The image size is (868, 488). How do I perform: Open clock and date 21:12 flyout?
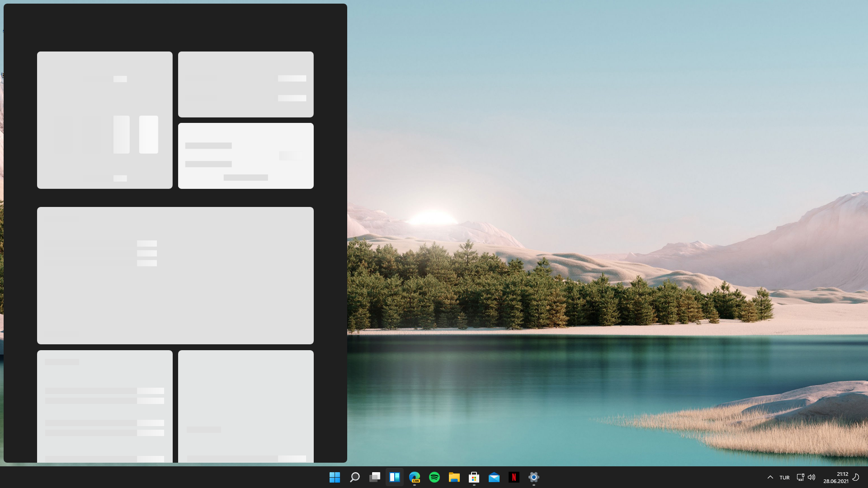coord(835,478)
